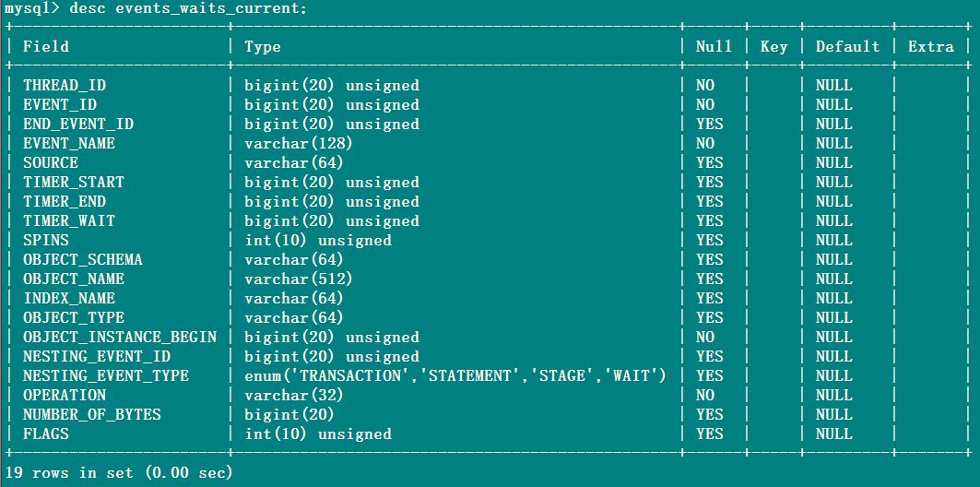Click the NUMBER_OF_BYTES field name

pos(92,415)
